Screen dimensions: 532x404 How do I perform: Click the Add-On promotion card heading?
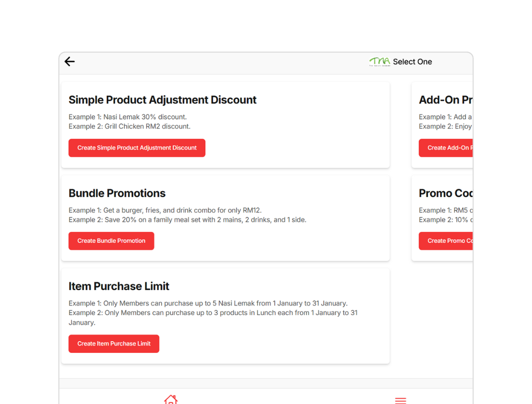pos(445,100)
